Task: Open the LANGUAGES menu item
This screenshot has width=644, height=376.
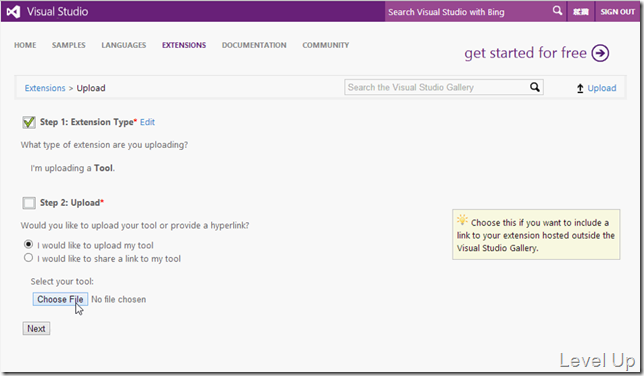Action: coord(124,45)
